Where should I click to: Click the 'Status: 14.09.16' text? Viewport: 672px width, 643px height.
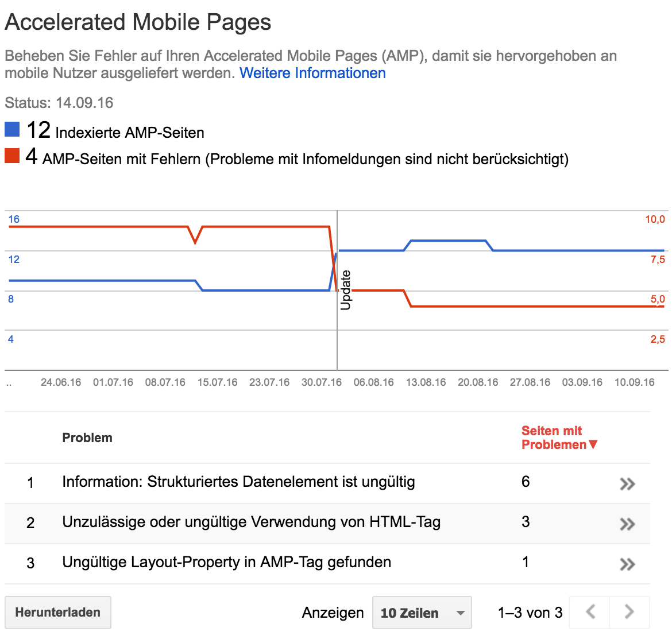pyautogui.click(x=59, y=103)
